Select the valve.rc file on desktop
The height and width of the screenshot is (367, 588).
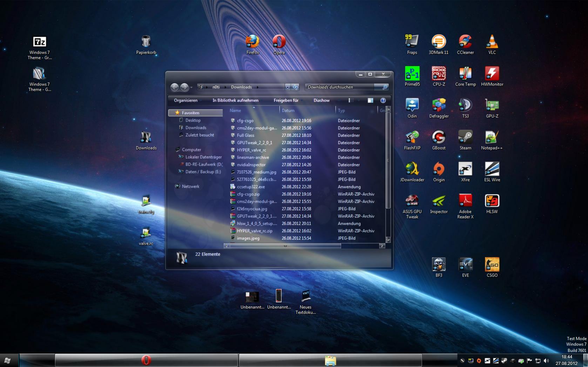point(146,236)
